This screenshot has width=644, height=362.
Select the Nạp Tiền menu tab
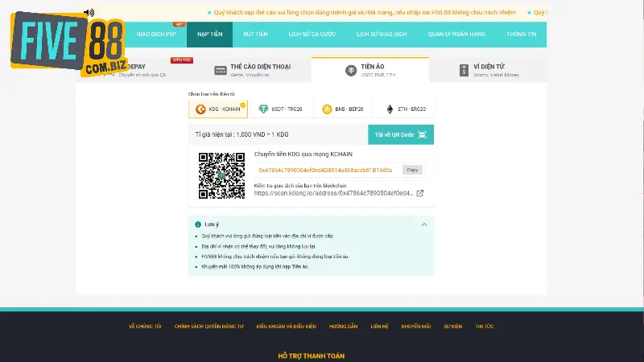(210, 35)
